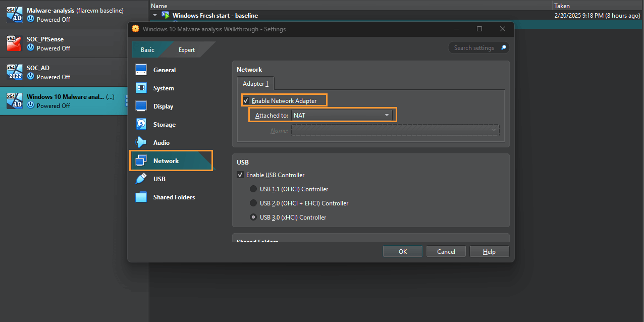Open the disabled Name dropdown
Image resolution: width=644 pixels, height=322 pixels.
pyautogui.click(x=395, y=130)
